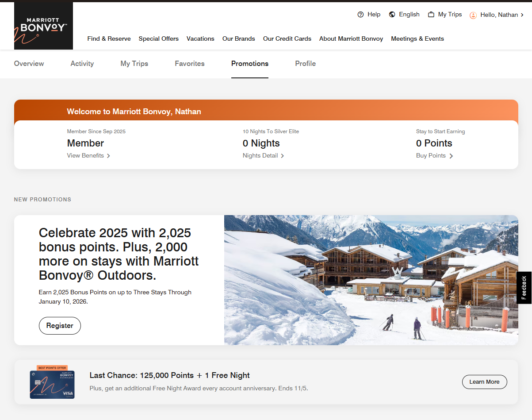Screen dimensions: 532x420
Task: Click the Register button for 2025 promotion
Action: (x=60, y=326)
